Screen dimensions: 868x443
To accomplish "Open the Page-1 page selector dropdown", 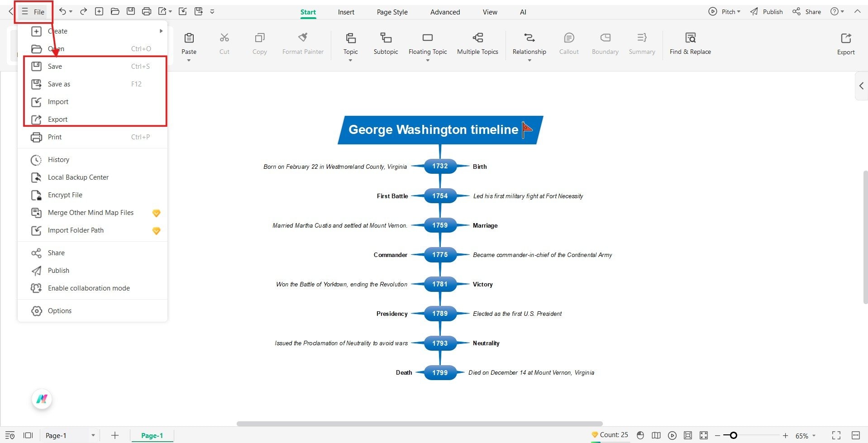I will 93,435.
